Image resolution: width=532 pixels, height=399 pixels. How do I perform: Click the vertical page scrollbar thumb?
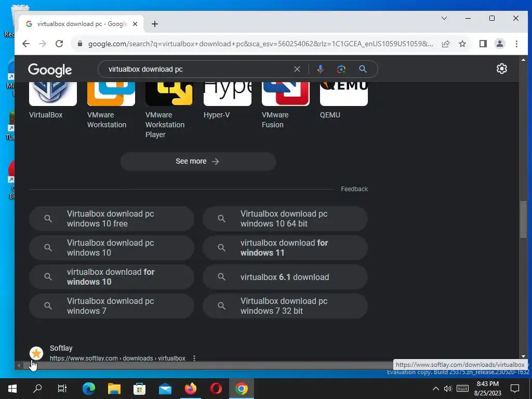[x=523, y=220]
